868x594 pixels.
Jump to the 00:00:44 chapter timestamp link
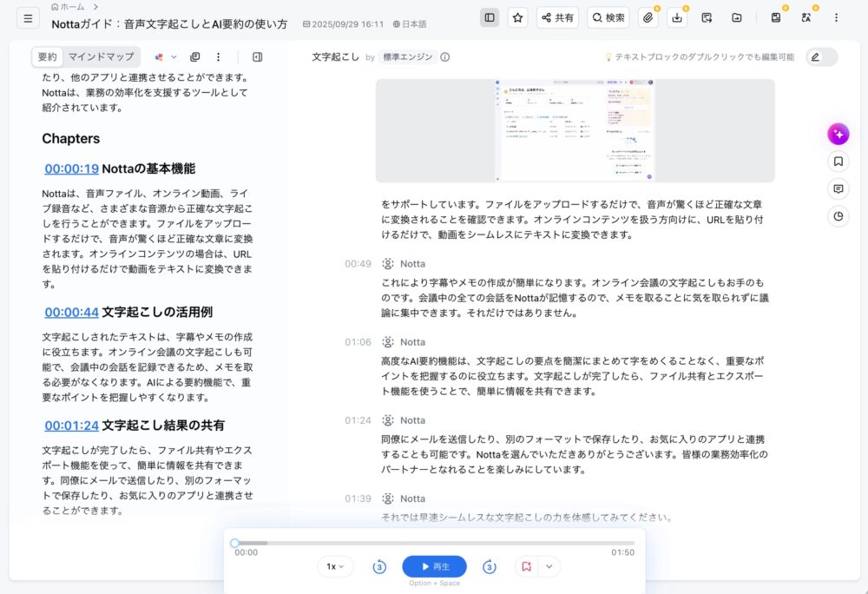[71, 312]
